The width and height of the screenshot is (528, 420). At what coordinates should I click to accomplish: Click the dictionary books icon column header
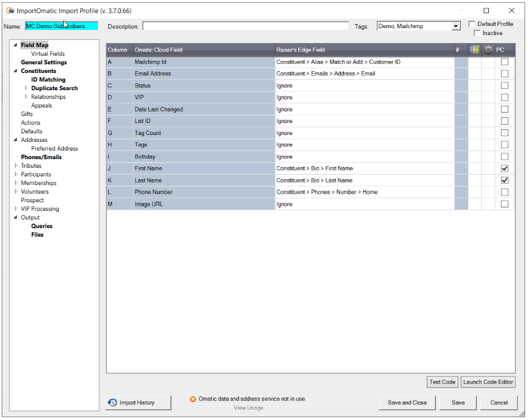pyautogui.click(x=474, y=49)
